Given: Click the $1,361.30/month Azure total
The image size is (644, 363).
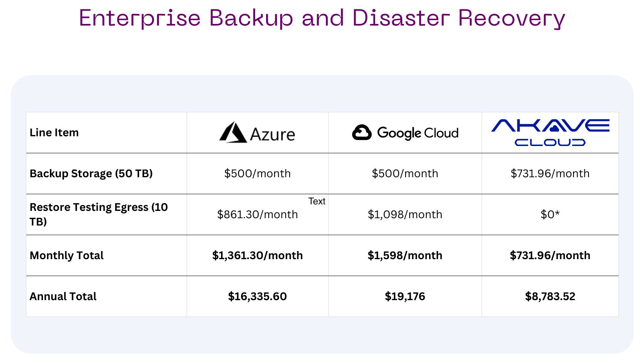Looking at the screenshot, I should pyautogui.click(x=257, y=256).
